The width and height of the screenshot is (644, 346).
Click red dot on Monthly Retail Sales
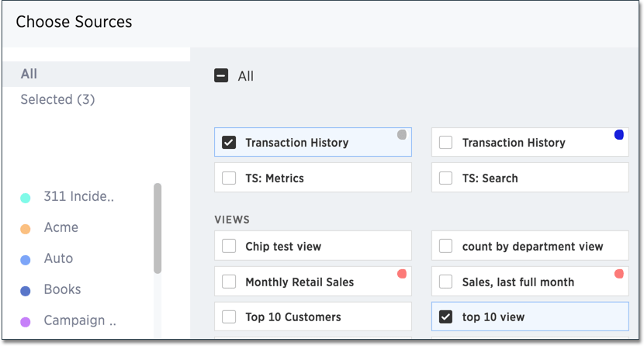(402, 274)
